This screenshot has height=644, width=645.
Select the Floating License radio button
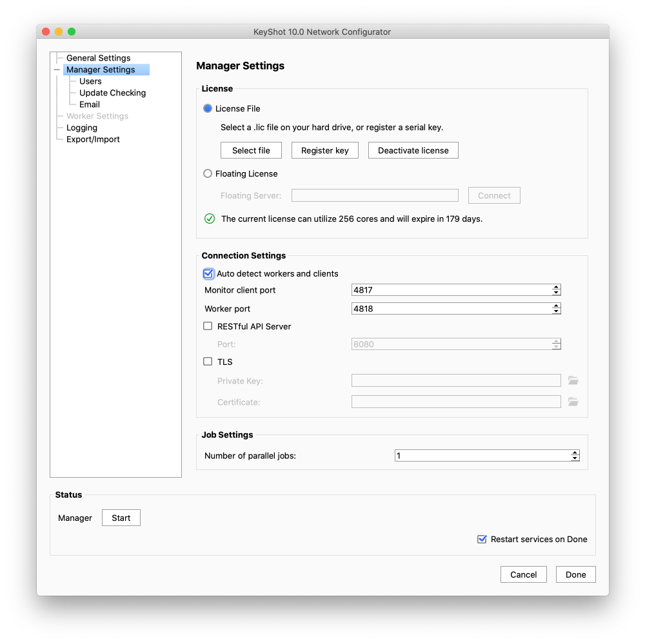tap(208, 173)
